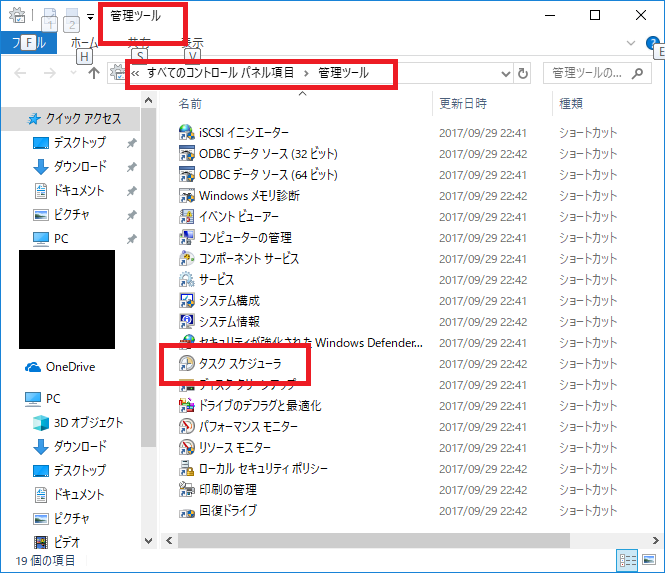Click ショートカット type for 回復ドライブ row
665x573 pixels.
587,511
